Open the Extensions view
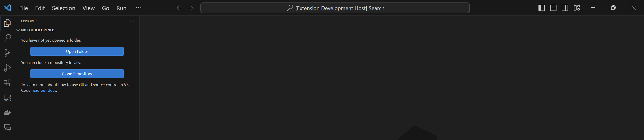Viewport: 644px width, 140px height. click(x=8, y=83)
